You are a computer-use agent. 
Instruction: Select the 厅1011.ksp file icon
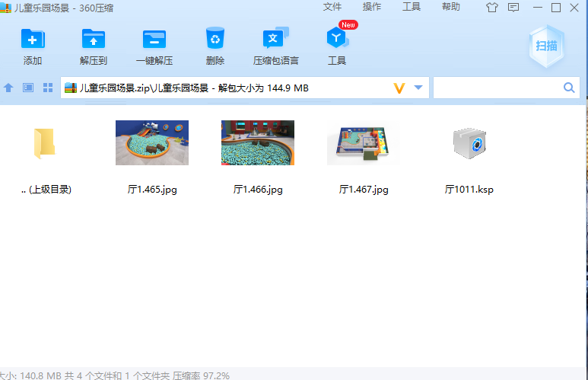coord(469,143)
